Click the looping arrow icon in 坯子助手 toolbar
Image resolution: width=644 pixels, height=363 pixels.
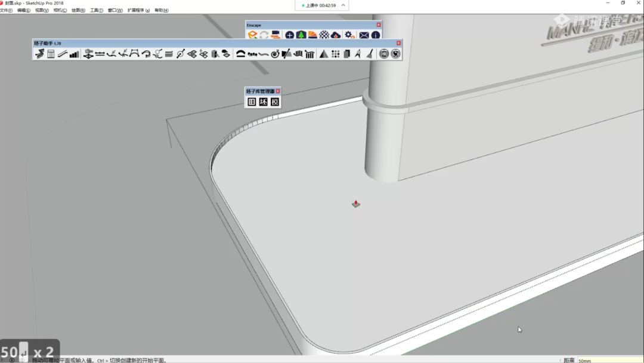tap(146, 54)
